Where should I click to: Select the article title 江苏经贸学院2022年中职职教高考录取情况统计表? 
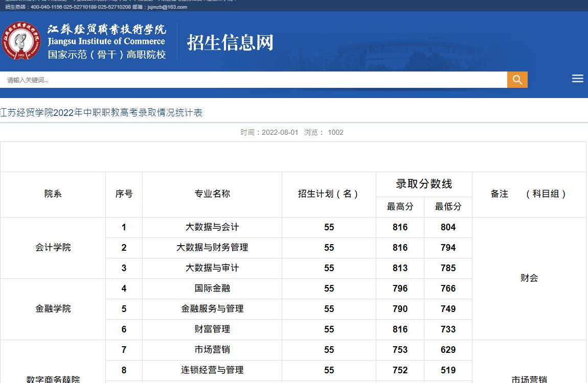coord(101,113)
